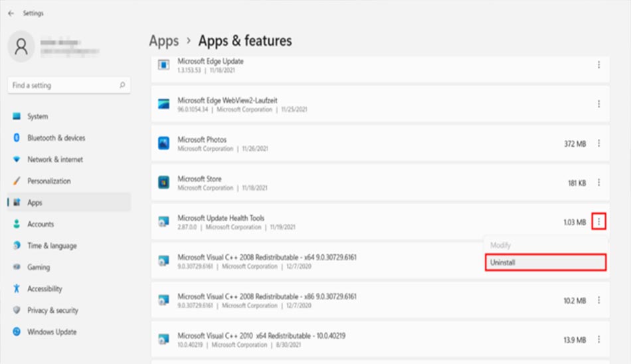Click the back arrow in Settings
The image size is (631, 364).
(x=11, y=13)
